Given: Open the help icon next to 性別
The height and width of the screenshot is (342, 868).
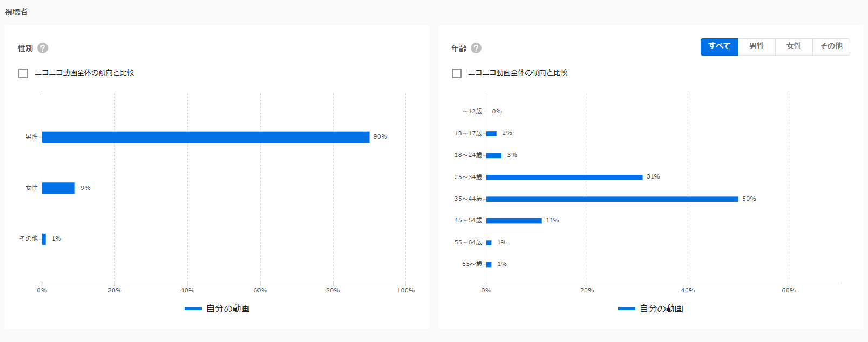Looking at the screenshot, I should tap(43, 48).
